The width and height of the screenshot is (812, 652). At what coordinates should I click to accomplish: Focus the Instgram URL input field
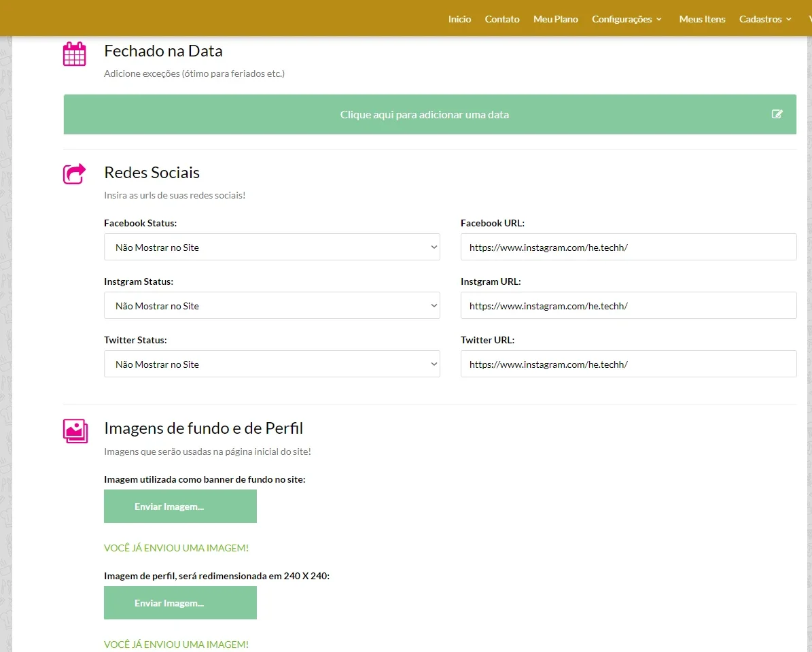(629, 305)
